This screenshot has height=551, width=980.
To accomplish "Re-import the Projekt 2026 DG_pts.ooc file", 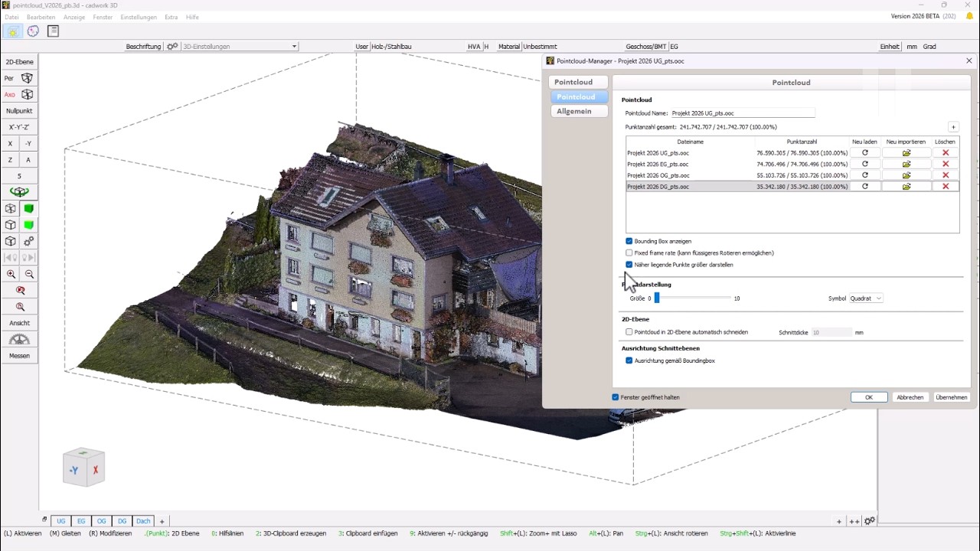I will tap(906, 187).
